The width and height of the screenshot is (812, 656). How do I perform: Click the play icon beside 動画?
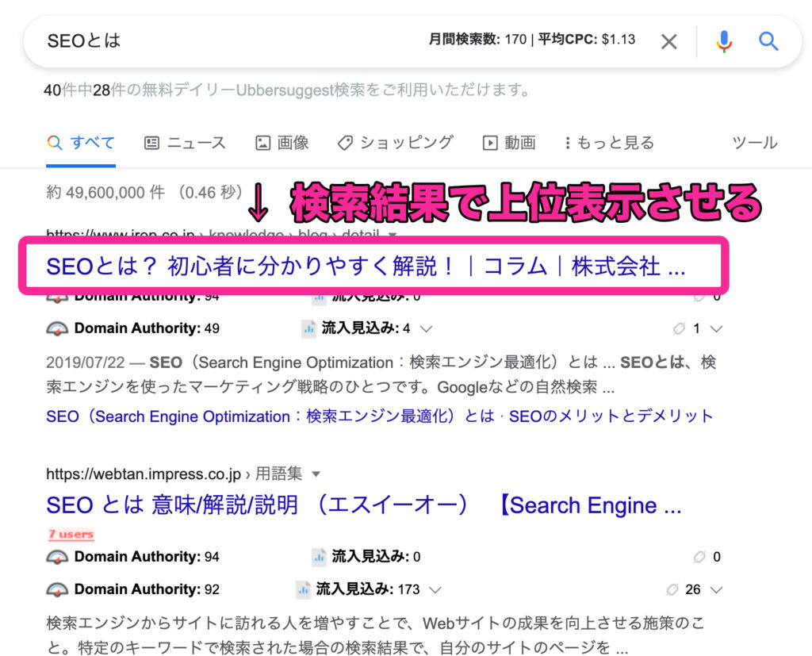click(x=490, y=143)
